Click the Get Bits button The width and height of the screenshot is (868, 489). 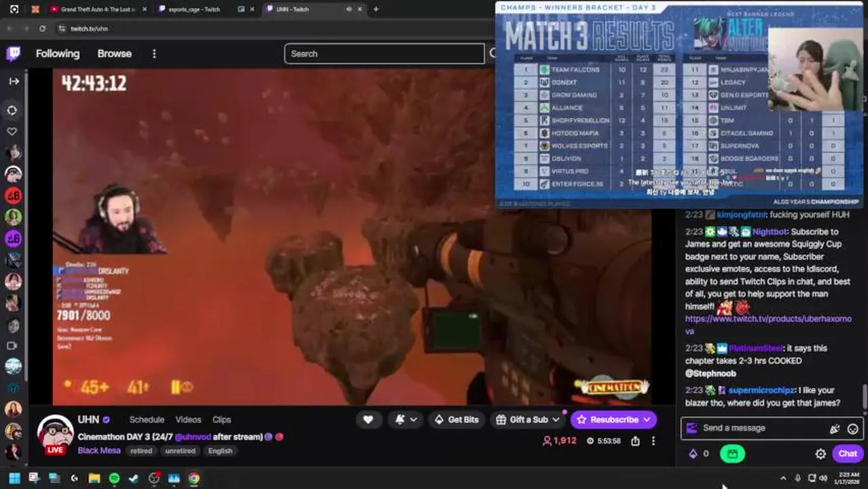coord(456,420)
